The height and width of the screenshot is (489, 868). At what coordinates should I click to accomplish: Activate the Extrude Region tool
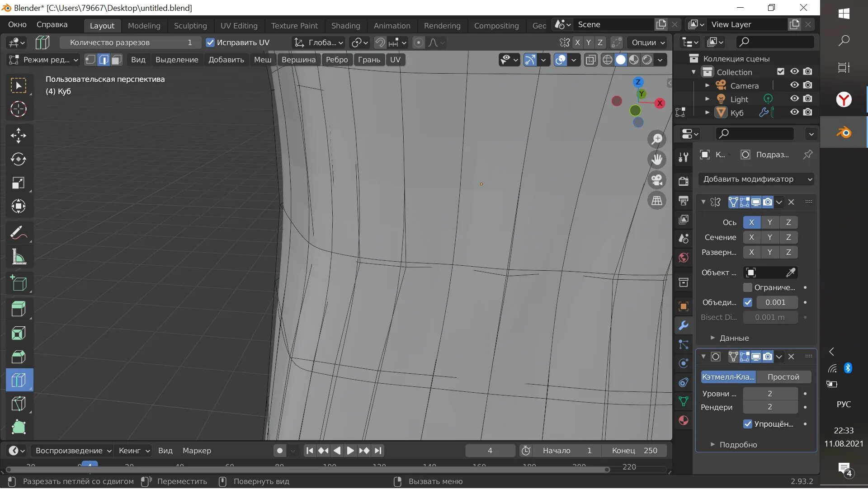(x=18, y=309)
